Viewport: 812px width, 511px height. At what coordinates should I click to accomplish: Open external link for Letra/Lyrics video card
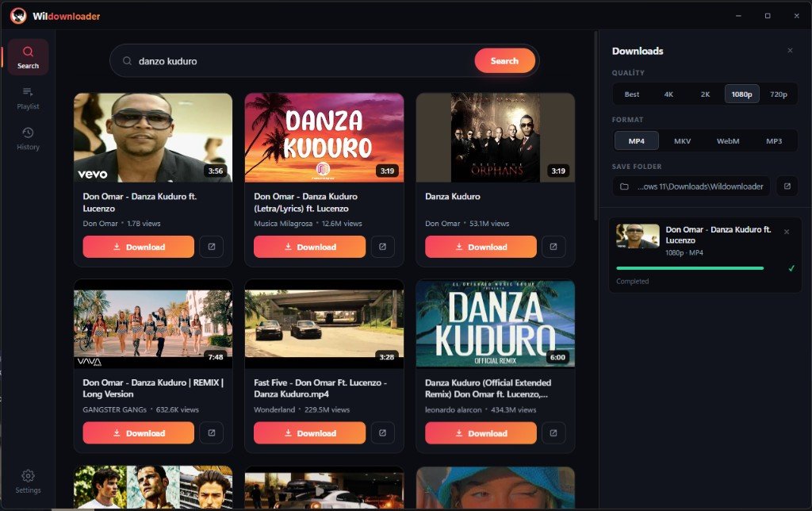(382, 247)
